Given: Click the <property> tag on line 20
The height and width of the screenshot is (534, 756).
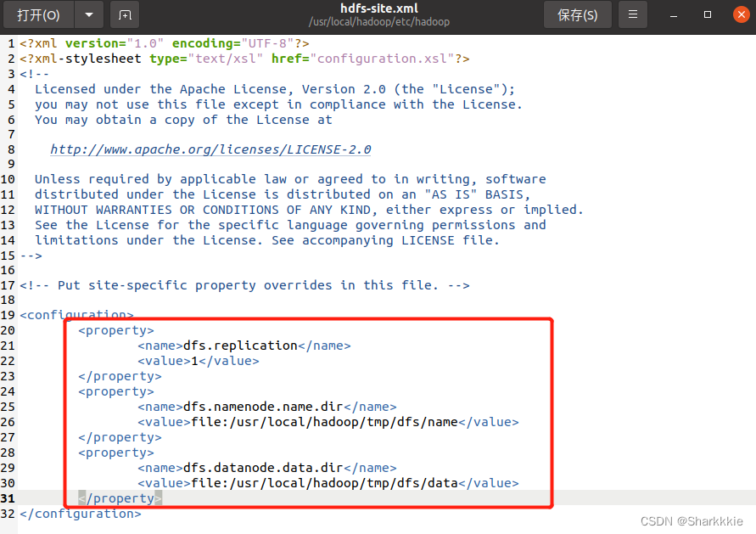Looking at the screenshot, I should 116,331.
